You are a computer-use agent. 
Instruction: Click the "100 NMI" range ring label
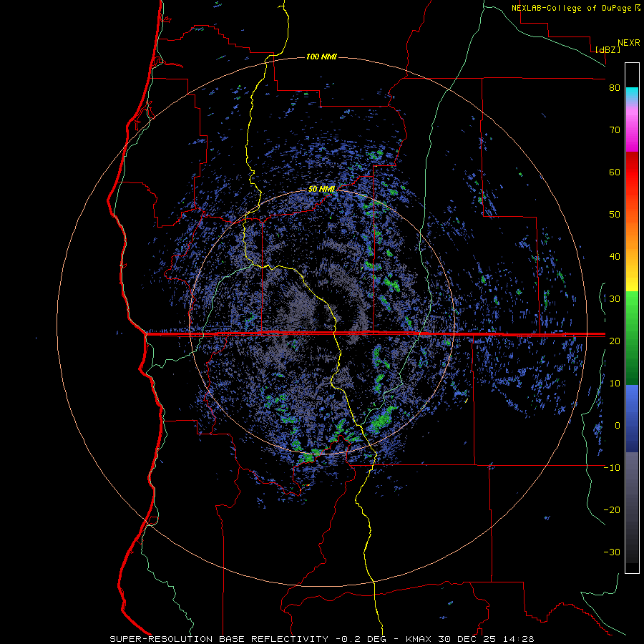click(321, 57)
